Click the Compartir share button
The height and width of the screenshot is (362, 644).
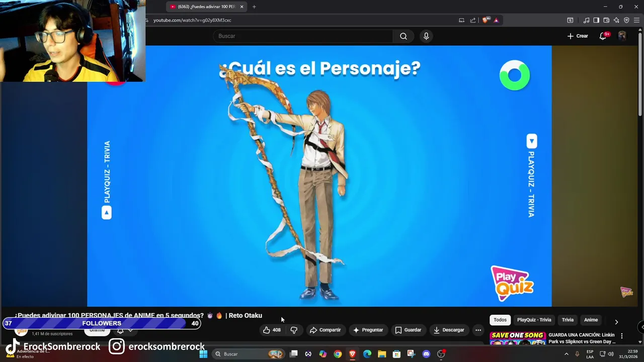click(x=326, y=330)
